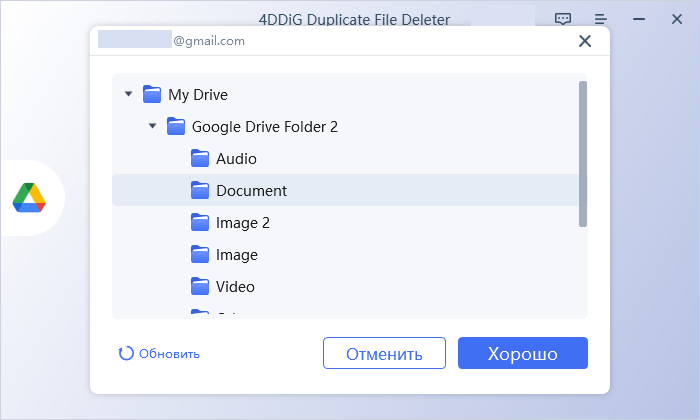Minimize the 4DDiG Duplicate File Deleter window
Image resolution: width=700 pixels, height=420 pixels.
coord(639,19)
